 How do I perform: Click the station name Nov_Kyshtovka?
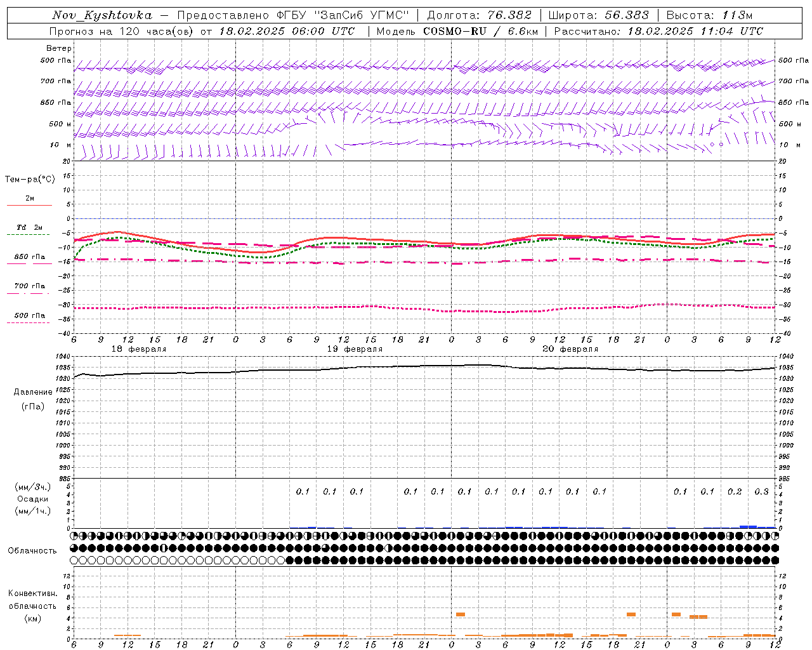tap(102, 15)
